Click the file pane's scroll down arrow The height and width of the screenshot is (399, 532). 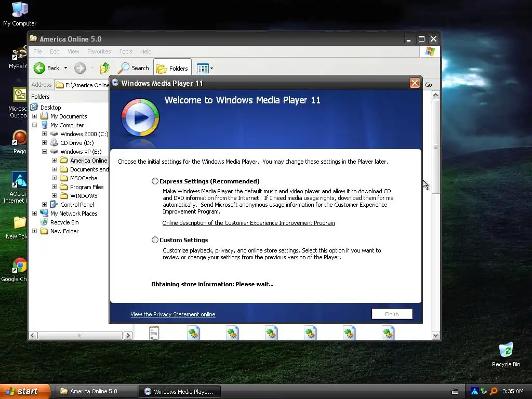click(436, 336)
